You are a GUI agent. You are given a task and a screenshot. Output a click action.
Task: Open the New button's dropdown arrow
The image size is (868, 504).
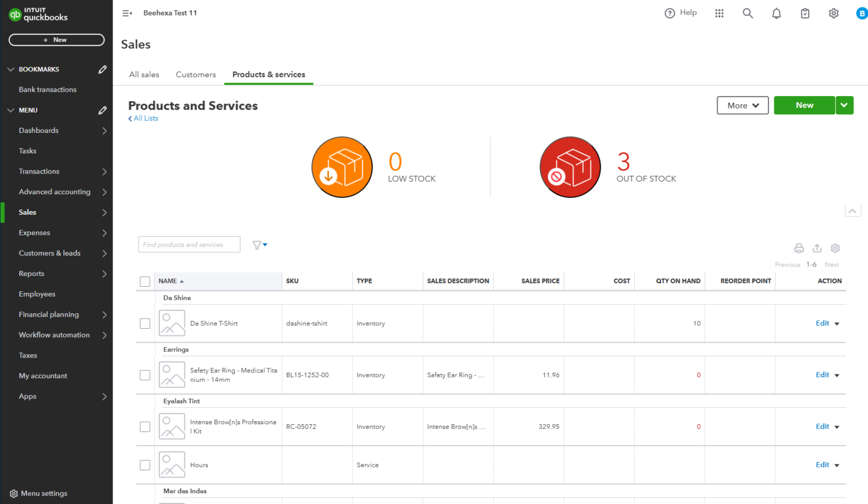pyautogui.click(x=844, y=105)
